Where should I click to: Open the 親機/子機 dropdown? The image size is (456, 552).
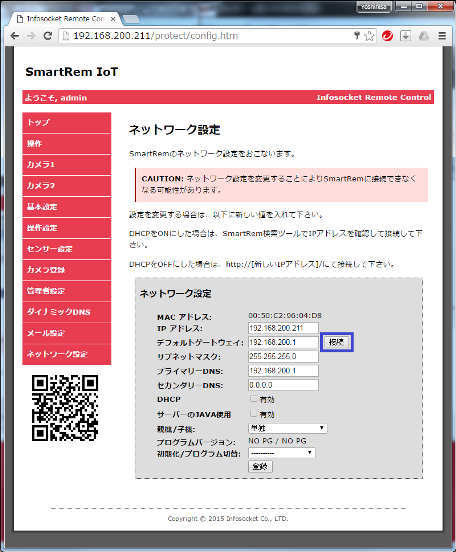point(288,428)
